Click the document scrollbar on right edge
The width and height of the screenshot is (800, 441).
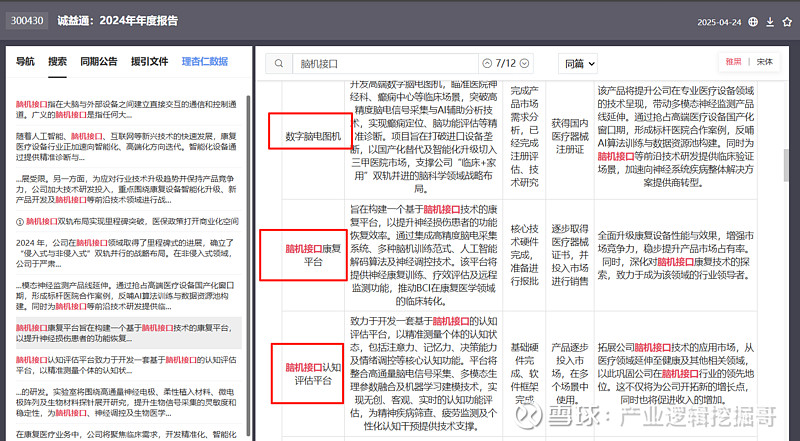click(x=786, y=166)
